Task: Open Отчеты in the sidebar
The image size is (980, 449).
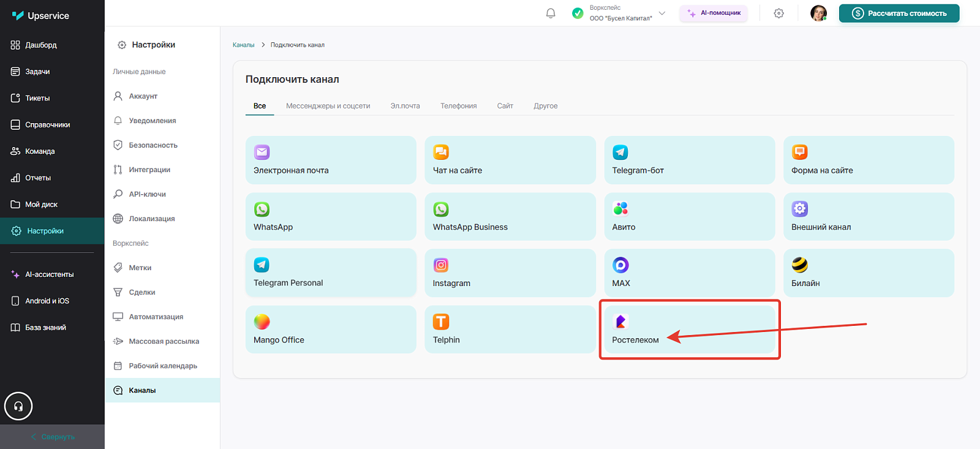Action: (52, 178)
